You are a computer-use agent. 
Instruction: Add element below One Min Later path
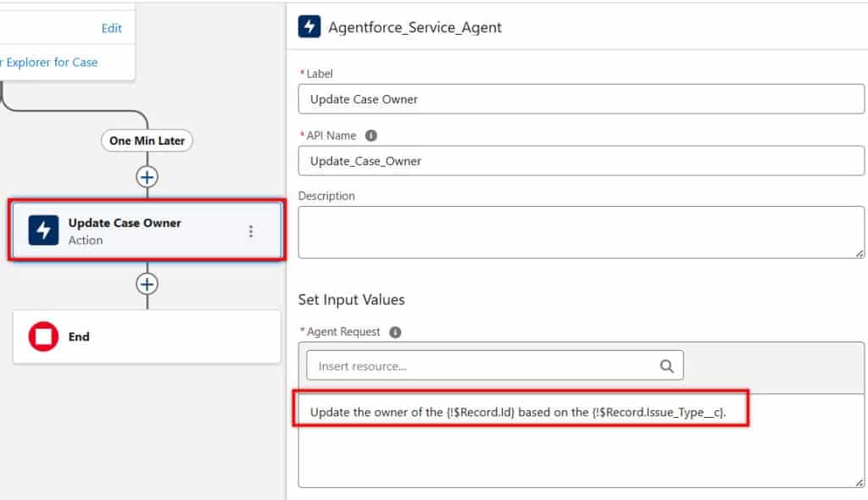(147, 177)
